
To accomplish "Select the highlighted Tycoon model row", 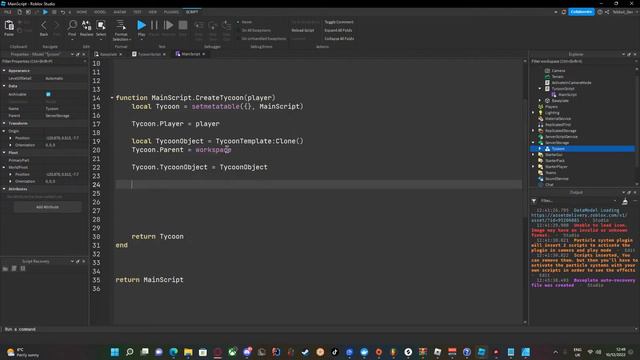I will click(x=582, y=149).
